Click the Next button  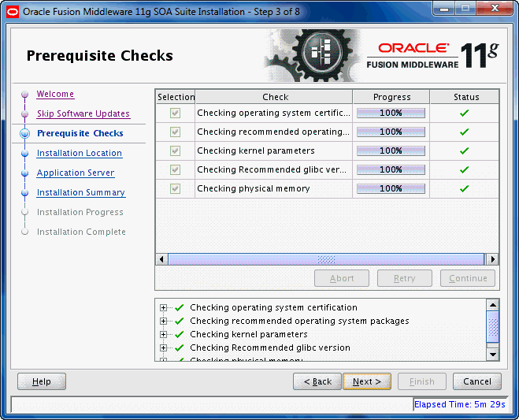click(367, 381)
